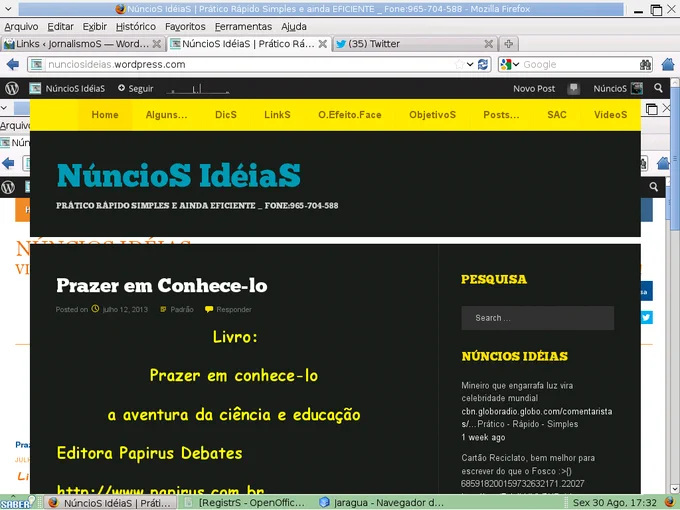Open the notifications speech bubble icon
680x510 pixels.
(573, 88)
